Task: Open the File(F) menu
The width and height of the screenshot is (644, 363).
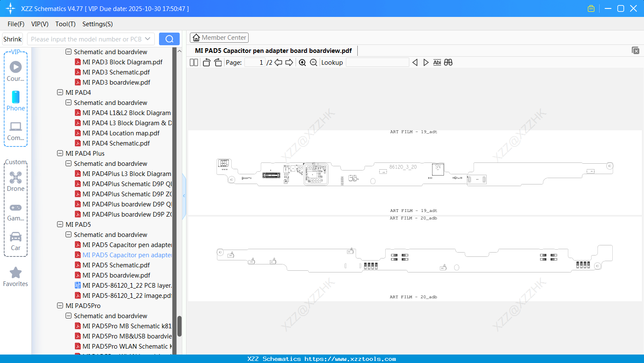Action: (16, 24)
